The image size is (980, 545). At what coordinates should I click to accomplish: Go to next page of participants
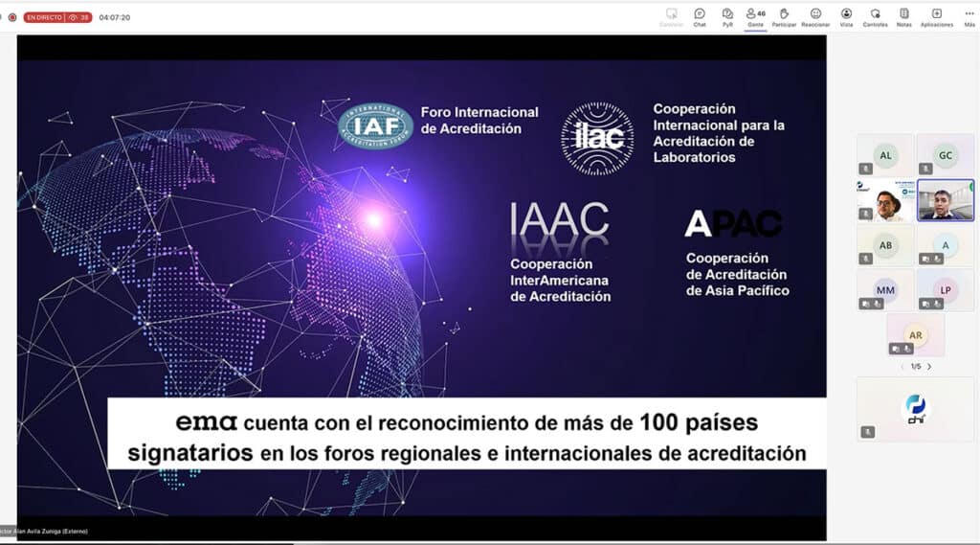point(929,366)
